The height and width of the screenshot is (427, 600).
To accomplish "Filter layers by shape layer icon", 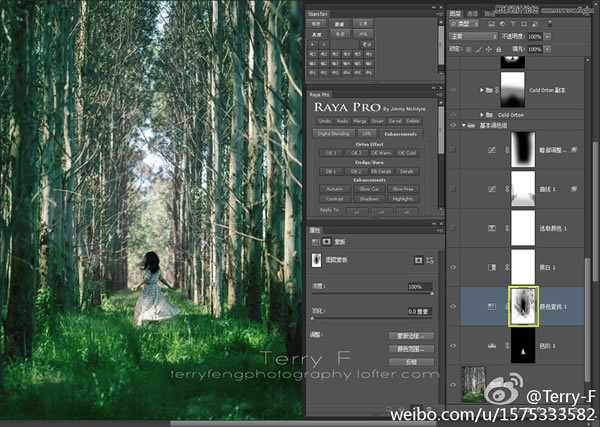I will tap(524, 24).
